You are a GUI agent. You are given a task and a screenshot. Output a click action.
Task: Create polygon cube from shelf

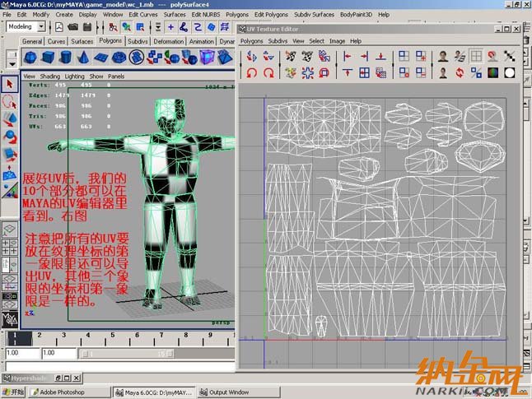[x=48, y=58]
